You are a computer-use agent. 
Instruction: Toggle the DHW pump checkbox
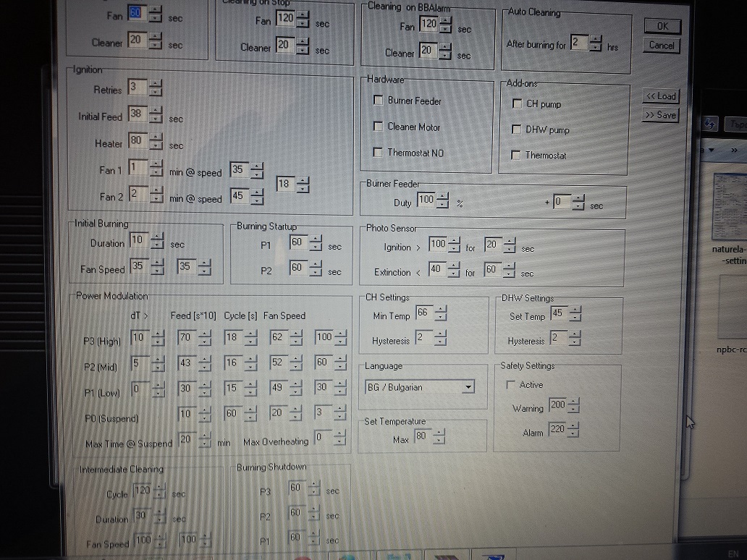[517, 130]
